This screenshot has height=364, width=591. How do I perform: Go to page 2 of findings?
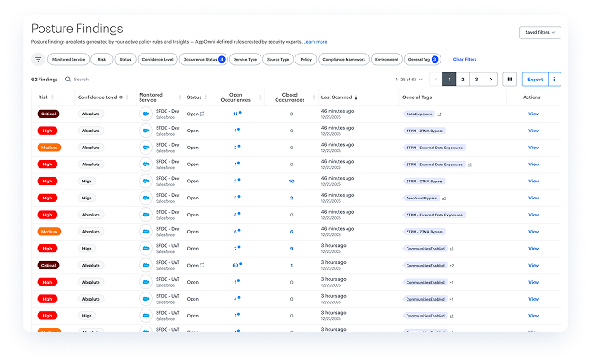click(x=462, y=79)
